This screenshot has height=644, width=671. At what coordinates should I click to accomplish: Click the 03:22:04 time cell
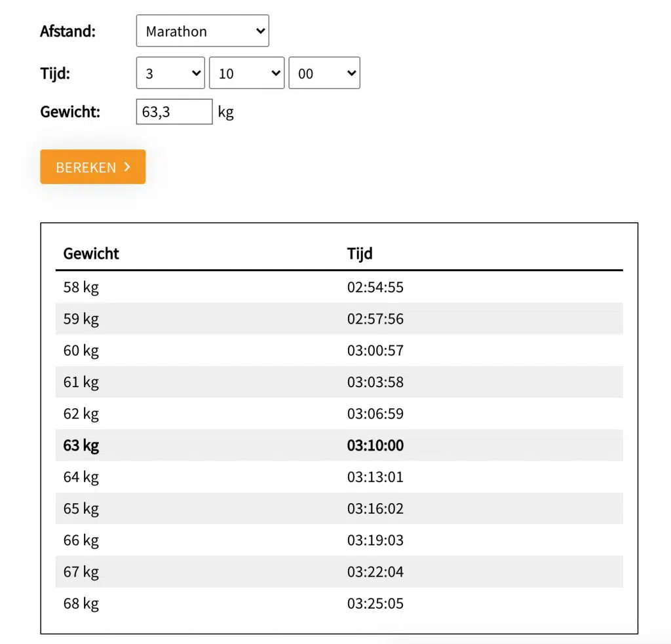coord(375,572)
